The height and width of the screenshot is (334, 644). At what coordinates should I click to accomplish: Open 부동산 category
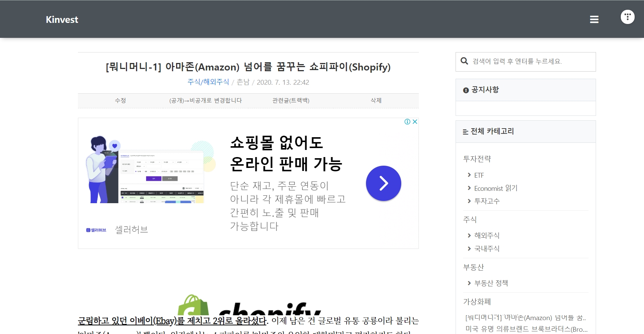pyautogui.click(x=474, y=267)
